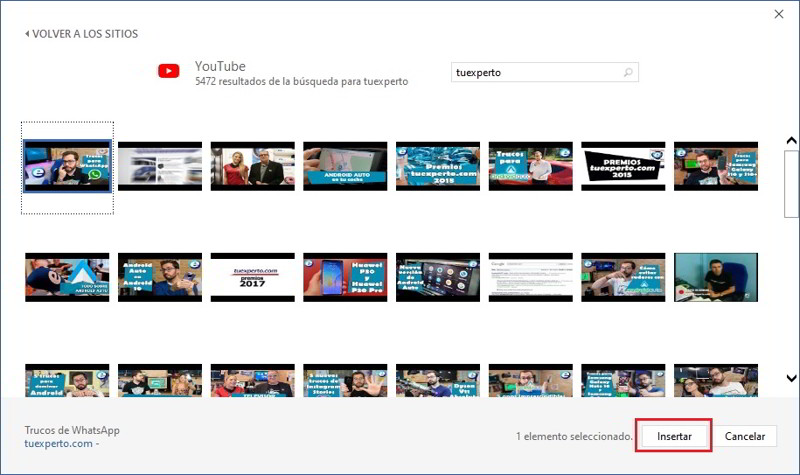
Task: Click the YouTube logo icon
Action: point(168,71)
